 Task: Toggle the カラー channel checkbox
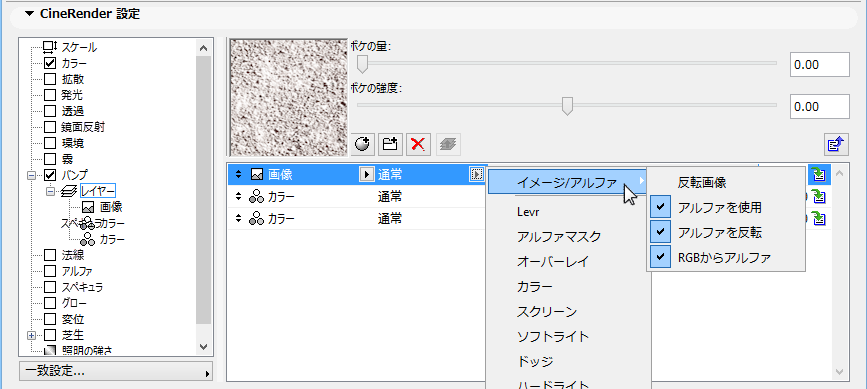[50, 63]
